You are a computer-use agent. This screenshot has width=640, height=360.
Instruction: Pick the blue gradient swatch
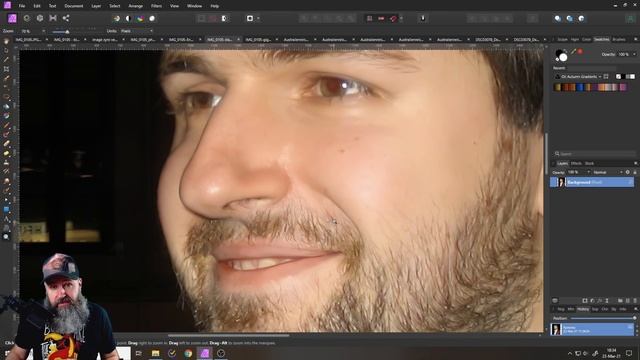click(580, 87)
